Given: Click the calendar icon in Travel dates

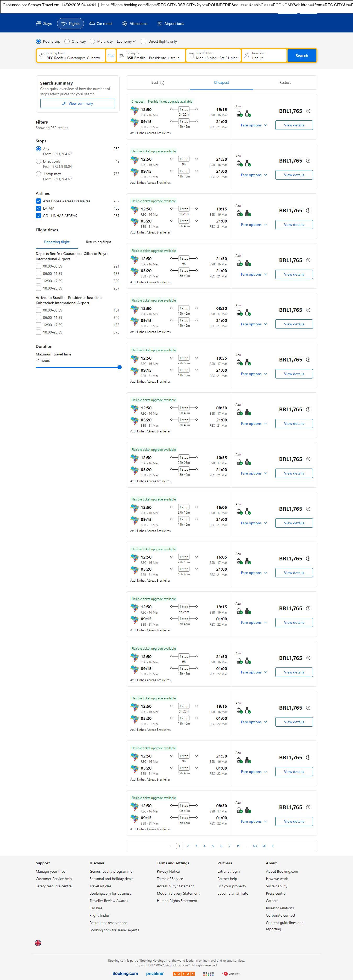Looking at the screenshot, I should coord(191,55).
